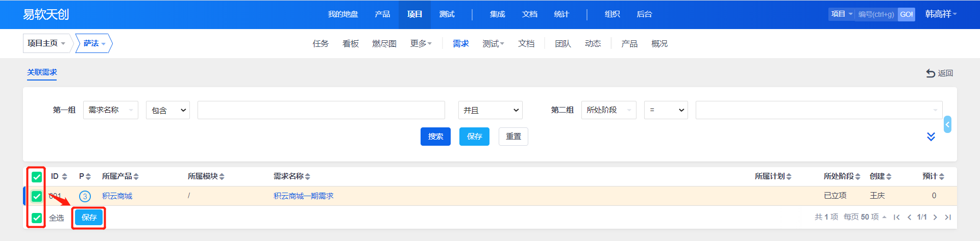Click the 返回 back arrow icon

[x=930, y=73]
